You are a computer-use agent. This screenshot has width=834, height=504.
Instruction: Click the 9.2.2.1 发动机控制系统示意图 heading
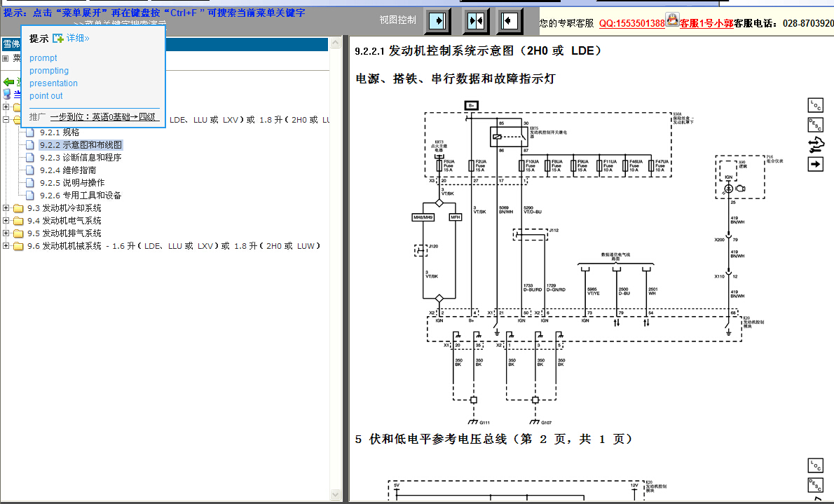click(x=480, y=51)
